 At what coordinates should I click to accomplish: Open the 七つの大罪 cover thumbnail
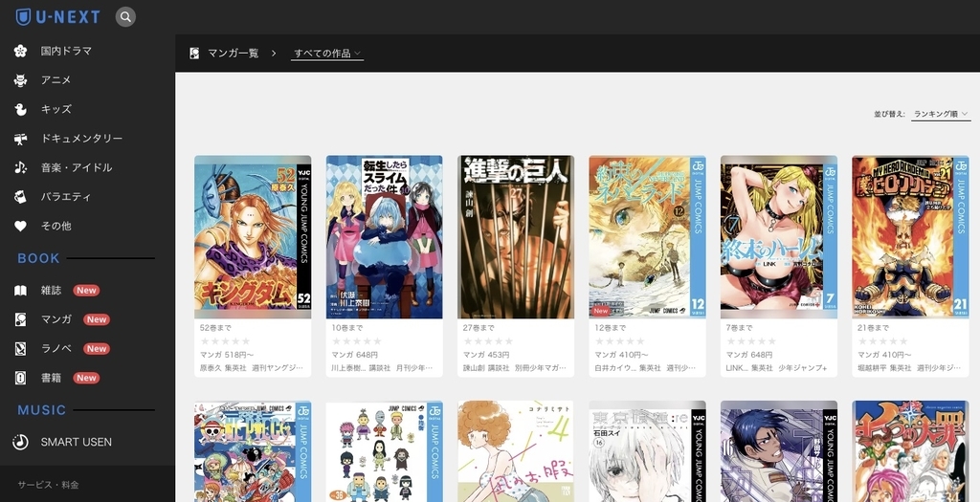(911, 451)
